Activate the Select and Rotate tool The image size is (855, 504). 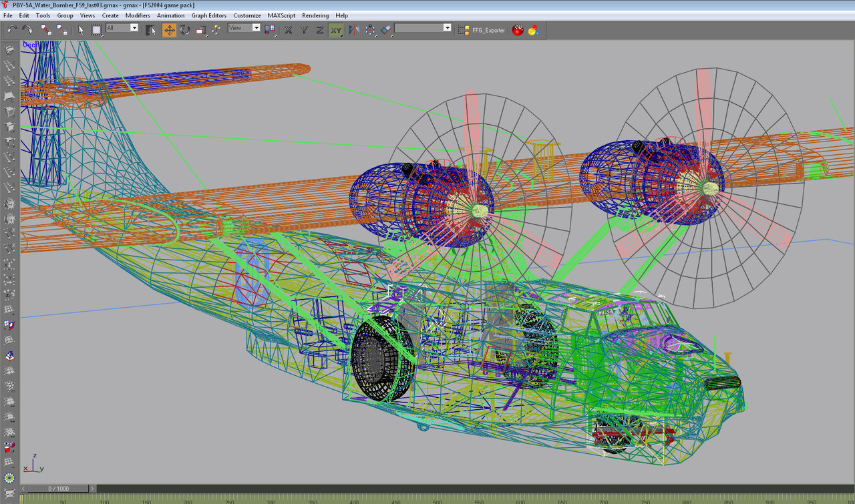pos(185,30)
